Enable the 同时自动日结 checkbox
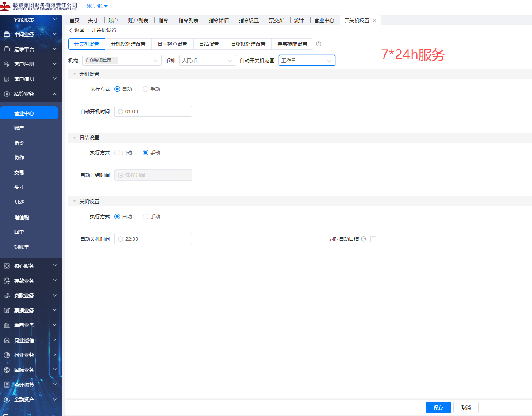This screenshot has width=532, height=416. pyautogui.click(x=373, y=239)
